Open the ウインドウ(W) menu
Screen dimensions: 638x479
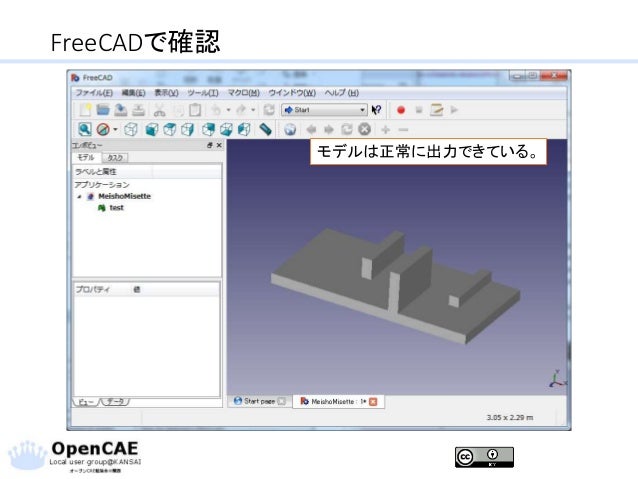292,93
